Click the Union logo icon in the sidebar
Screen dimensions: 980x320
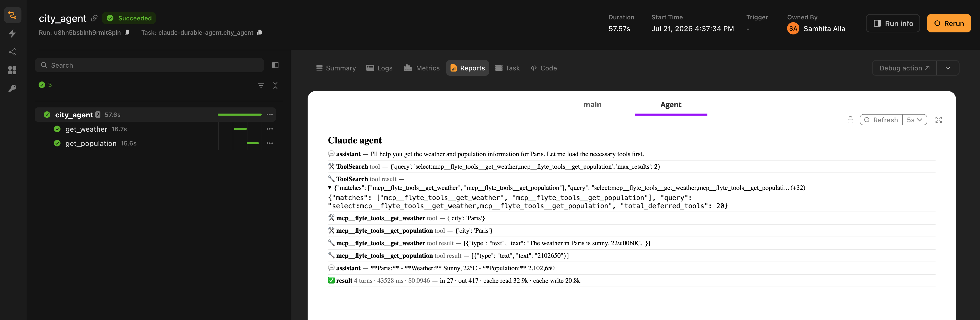coord(13,15)
